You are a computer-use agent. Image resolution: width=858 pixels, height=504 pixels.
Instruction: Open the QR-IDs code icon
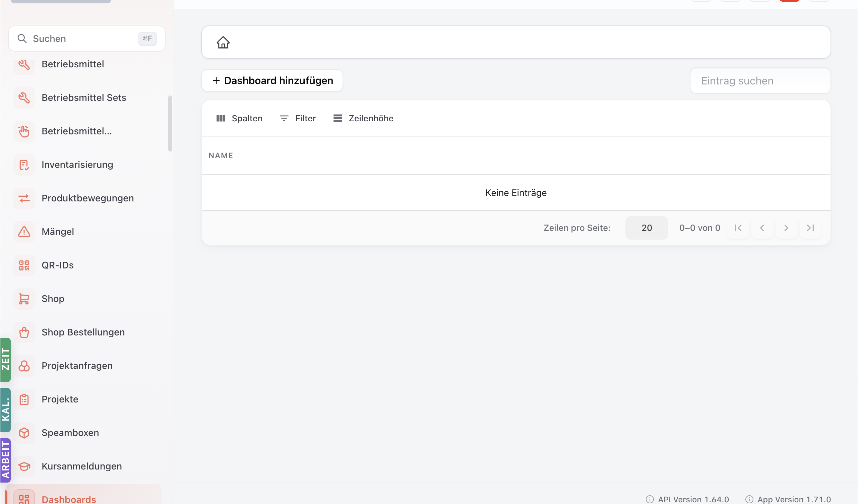pyautogui.click(x=24, y=265)
